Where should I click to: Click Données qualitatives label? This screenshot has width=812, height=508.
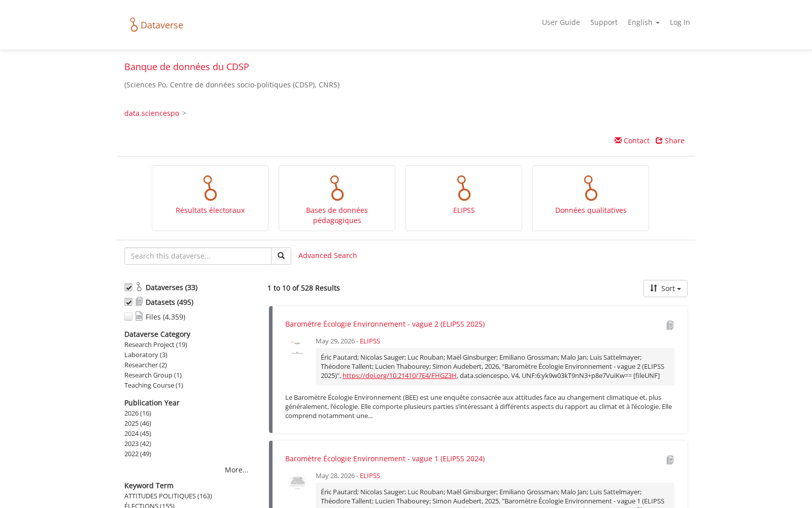point(591,210)
